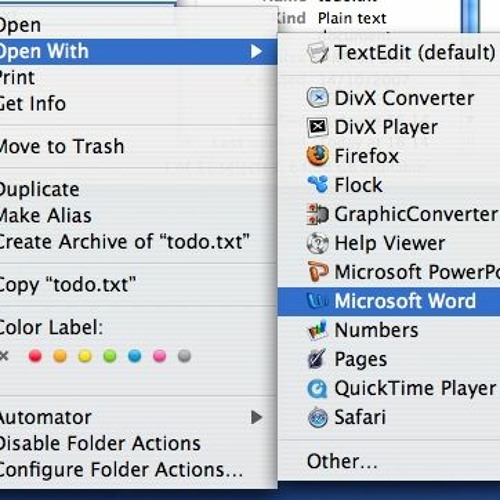500x500 pixels.
Task: Choose Print from the context menu
Action: [138, 78]
